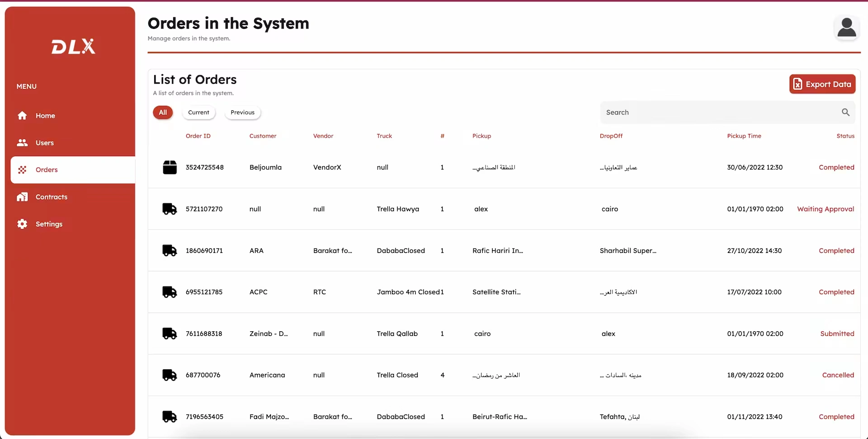Switch to the Current orders filter
Image resolution: width=868 pixels, height=439 pixels.
point(199,112)
